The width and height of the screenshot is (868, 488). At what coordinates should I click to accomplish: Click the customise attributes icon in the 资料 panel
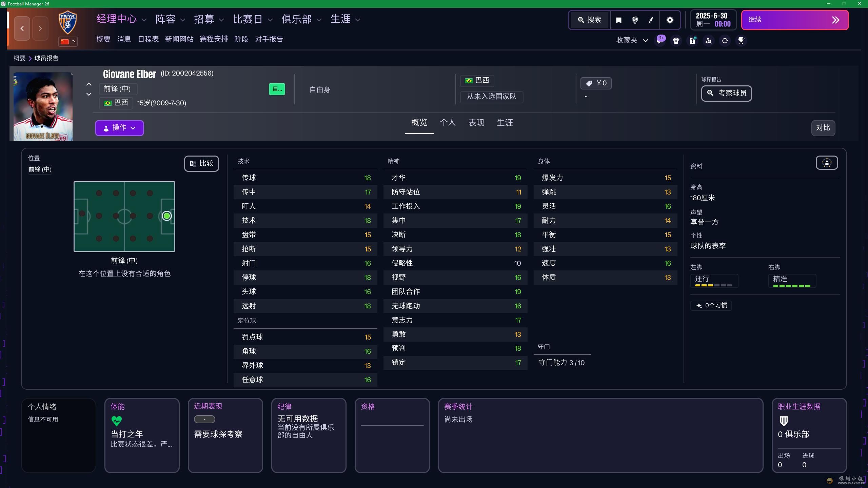pyautogui.click(x=827, y=163)
